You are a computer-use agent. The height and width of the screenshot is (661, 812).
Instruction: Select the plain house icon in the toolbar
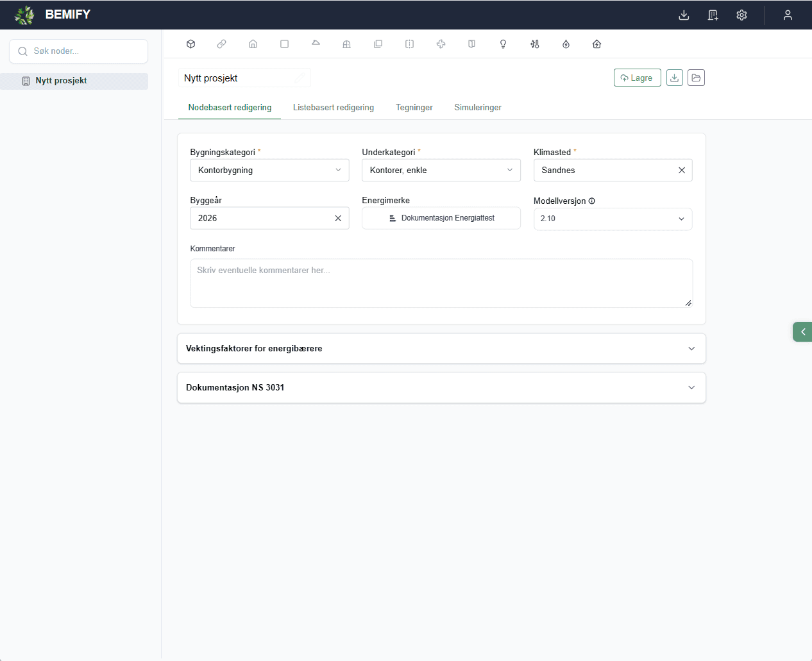pos(253,44)
